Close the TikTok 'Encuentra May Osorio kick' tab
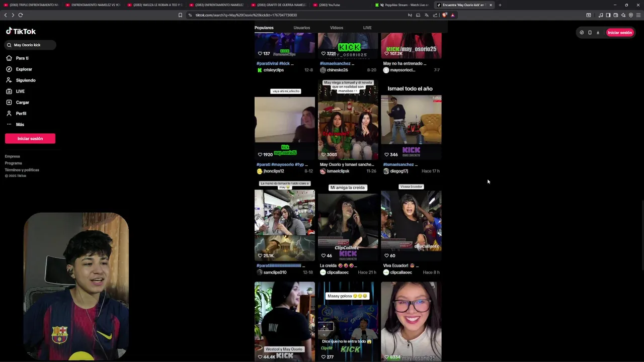 click(491, 5)
